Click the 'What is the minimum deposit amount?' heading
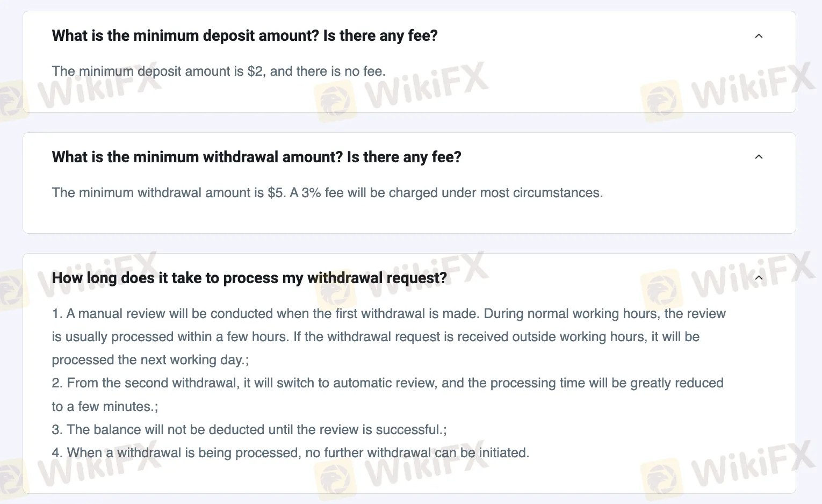The width and height of the screenshot is (822, 504). [244, 36]
